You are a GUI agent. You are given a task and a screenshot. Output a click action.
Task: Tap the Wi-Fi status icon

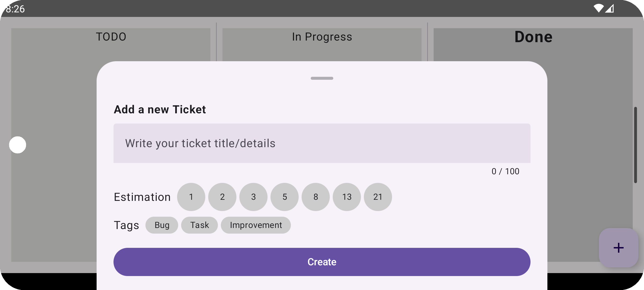(598, 8)
